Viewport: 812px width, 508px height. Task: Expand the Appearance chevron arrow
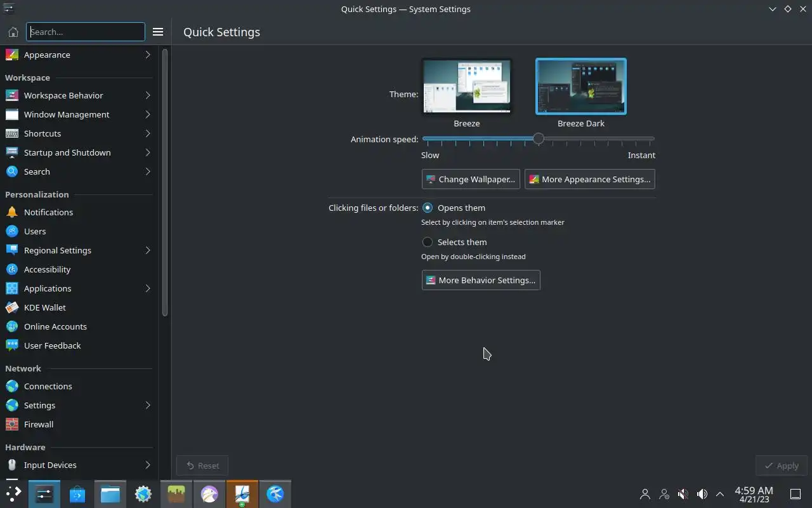148,55
